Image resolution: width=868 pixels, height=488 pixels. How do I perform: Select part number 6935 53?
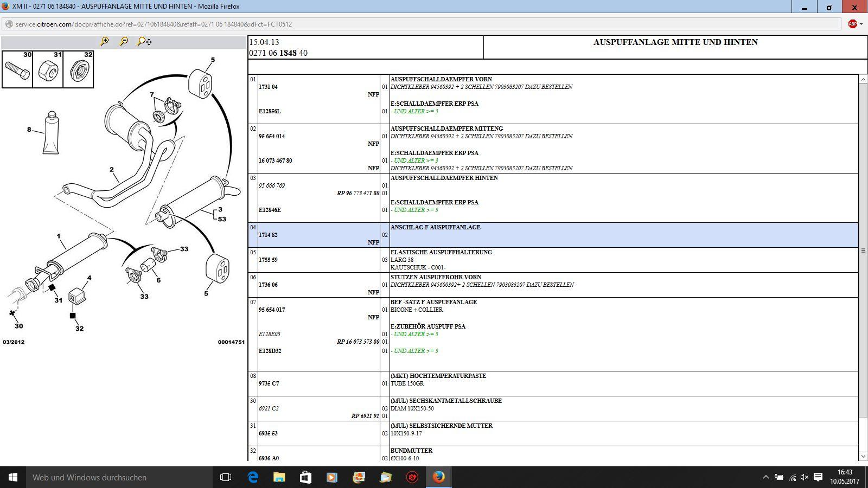pyautogui.click(x=268, y=433)
